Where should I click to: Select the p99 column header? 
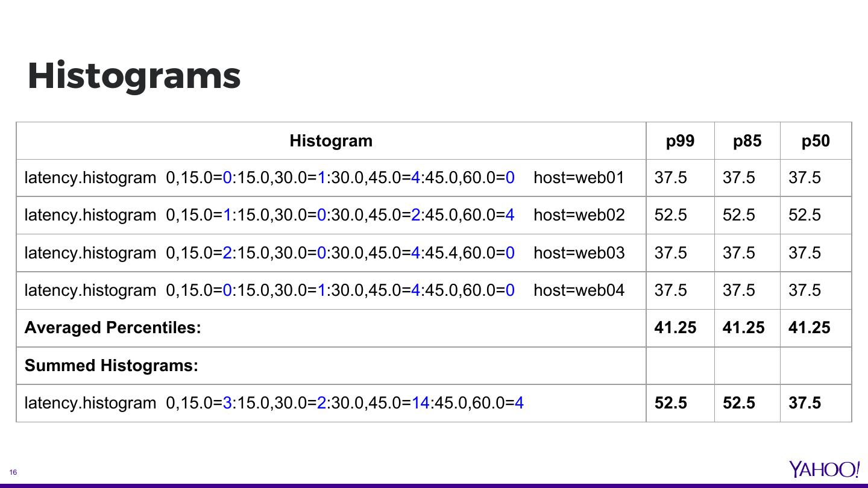(680, 141)
